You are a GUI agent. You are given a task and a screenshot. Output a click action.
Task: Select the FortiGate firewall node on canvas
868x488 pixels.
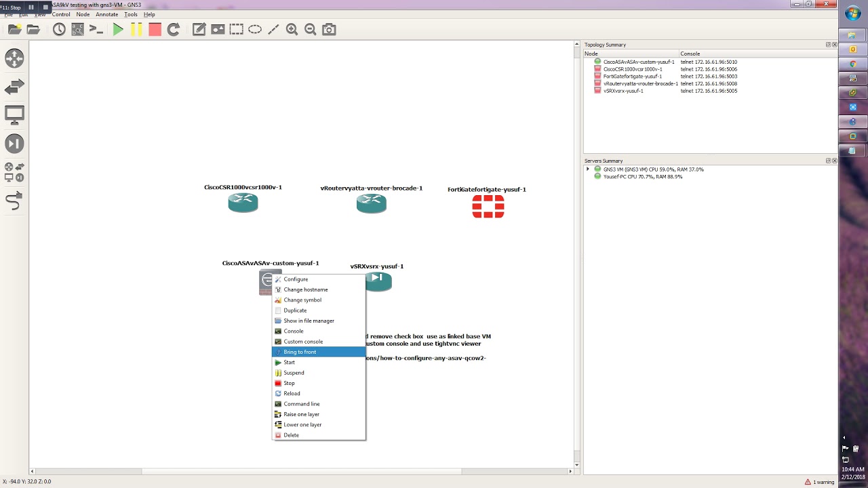pyautogui.click(x=488, y=206)
